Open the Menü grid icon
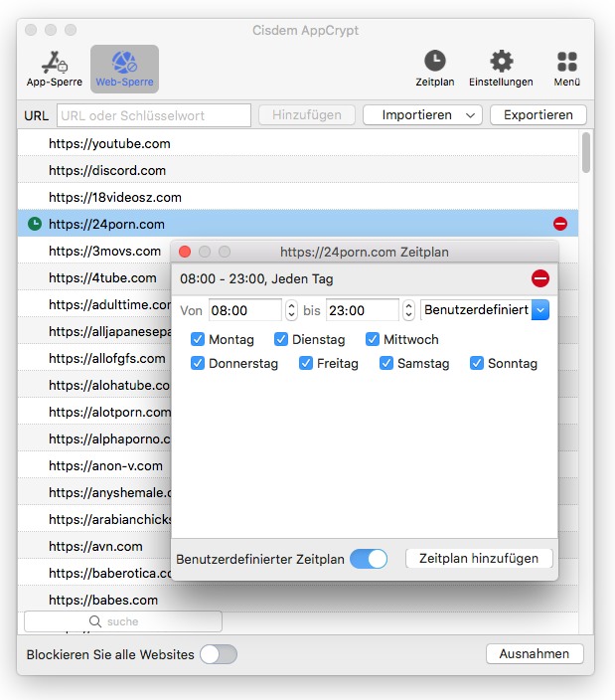Screen dimensions: 615x700 click(567, 70)
